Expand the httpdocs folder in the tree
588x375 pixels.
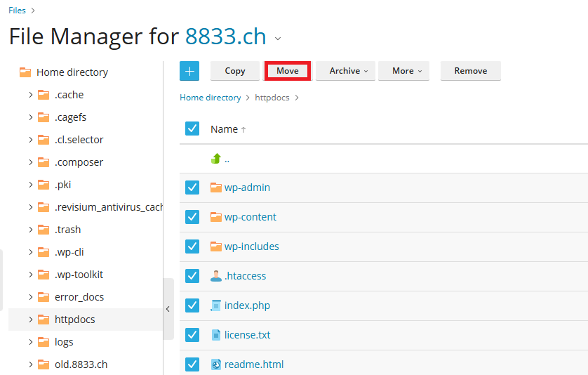pyautogui.click(x=30, y=320)
